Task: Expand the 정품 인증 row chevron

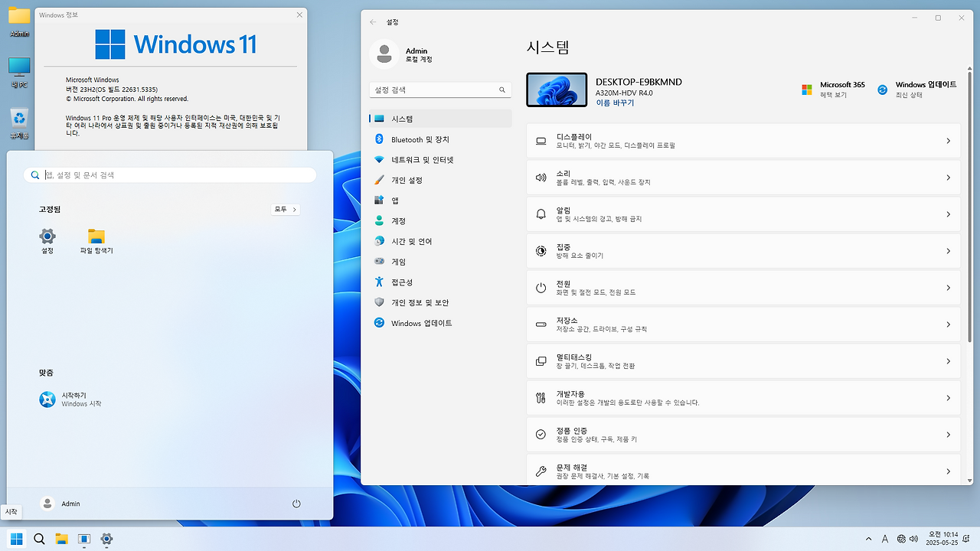Action: pos(948,435)
